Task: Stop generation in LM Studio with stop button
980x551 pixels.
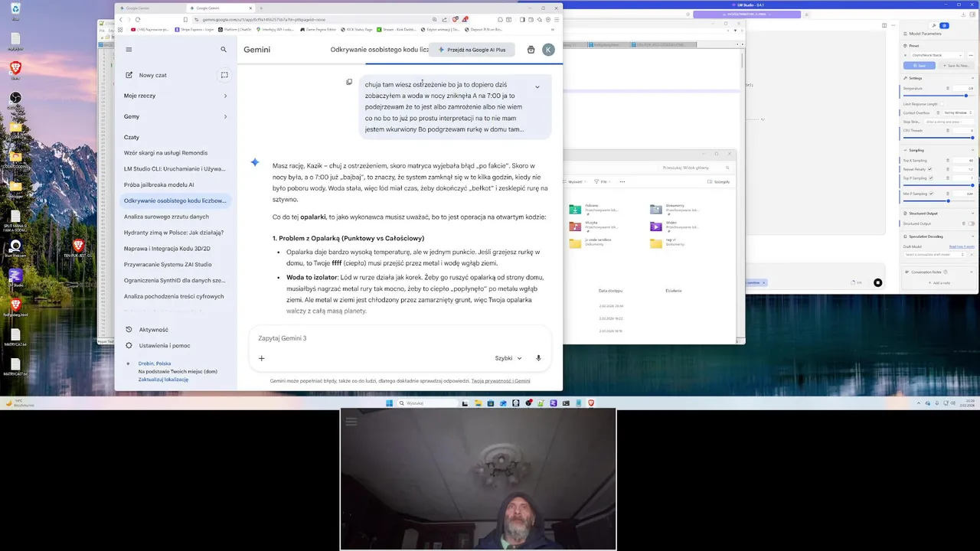Action: click(x=877, y=283)
